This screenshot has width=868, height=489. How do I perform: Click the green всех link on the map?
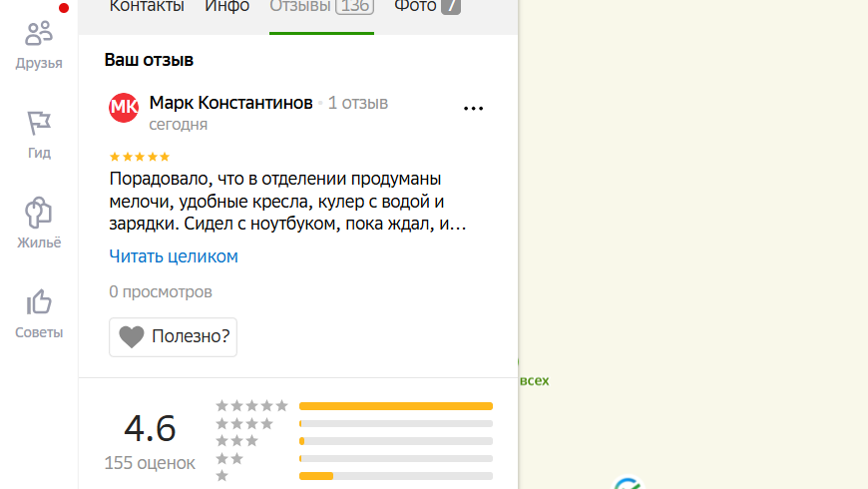(534, 381)
